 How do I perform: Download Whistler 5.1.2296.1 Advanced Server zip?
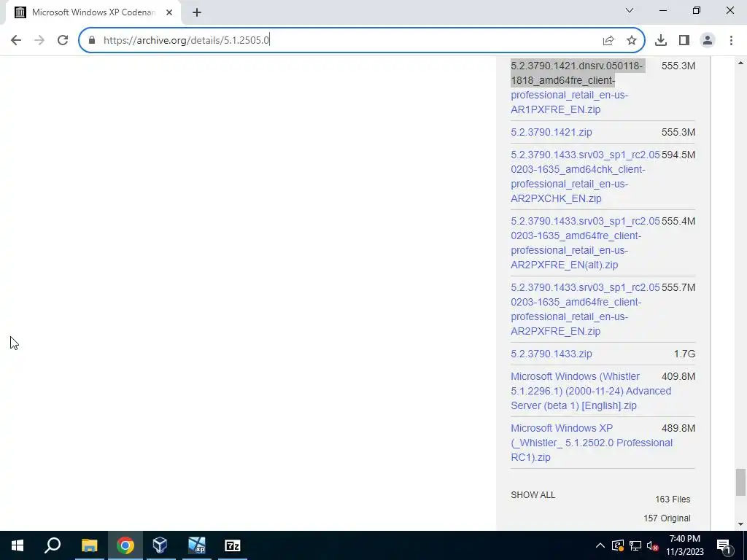(x=591, y=391)
